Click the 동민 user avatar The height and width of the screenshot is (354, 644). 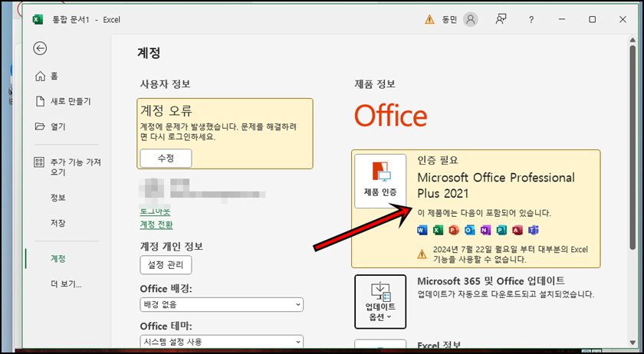[x=470, y=19]
